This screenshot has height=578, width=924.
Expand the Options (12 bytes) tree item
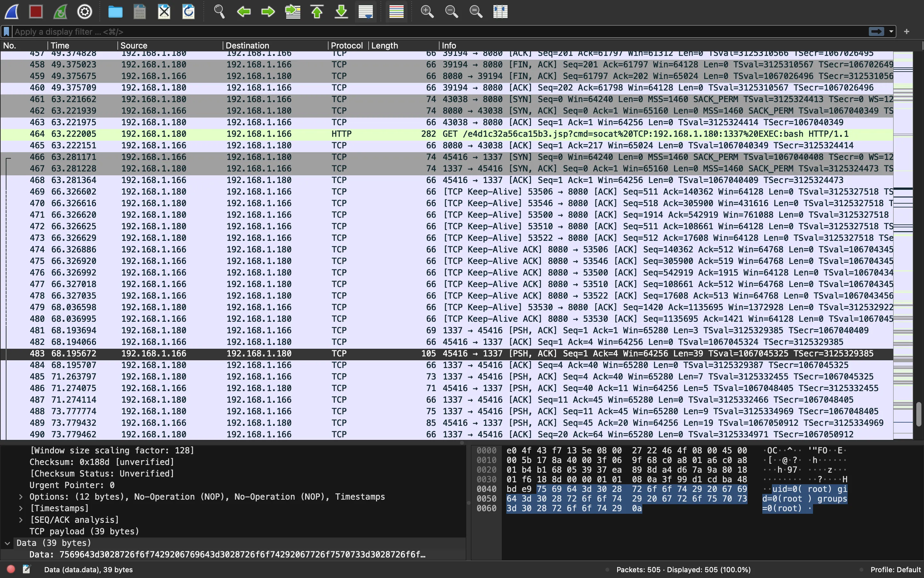(x=21, y=496)
